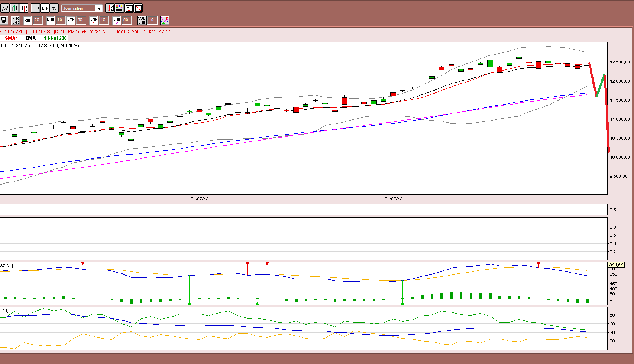
Task: Click the 344,64 MACD value tag
Action: 616,265
